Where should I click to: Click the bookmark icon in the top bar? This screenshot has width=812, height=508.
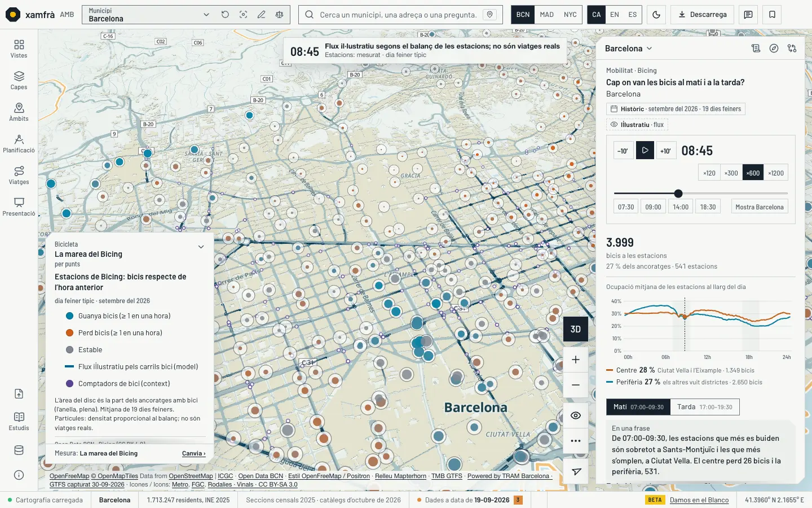(772, 15)
